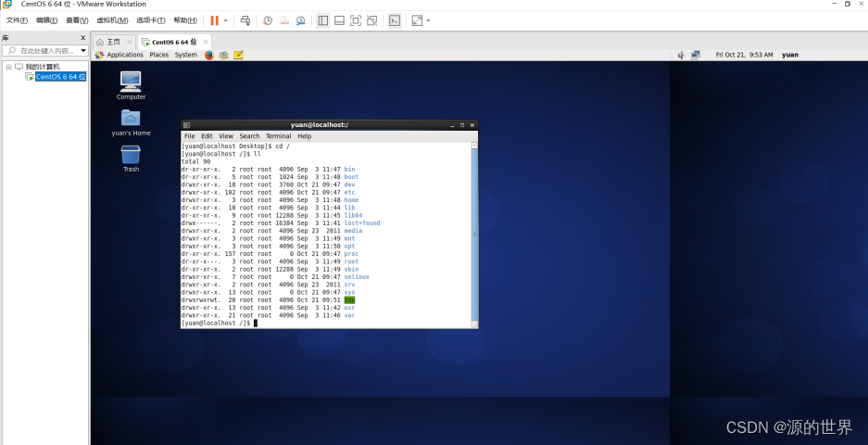Screen dimensions: 868x445
Task: Open the terminal's File menu
Action: pyautogui.click(x=189, y=135)
